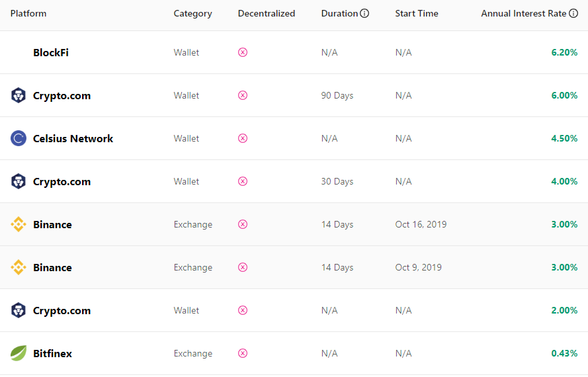
Task: Open the Celsius Network platform link
Action: pyautogui.click(x=73, y=138)
